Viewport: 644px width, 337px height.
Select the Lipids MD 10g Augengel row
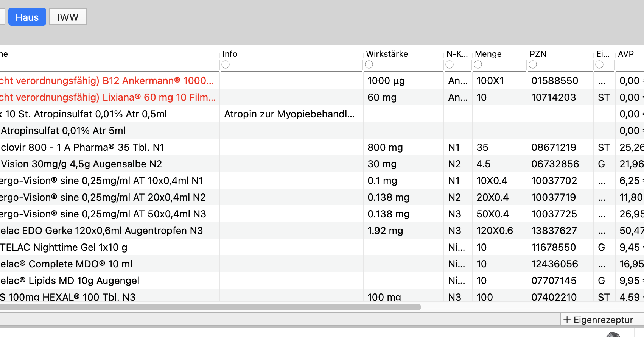coord(322,281)
